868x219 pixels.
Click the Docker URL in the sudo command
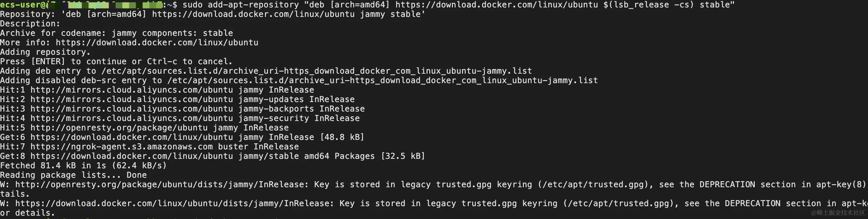click(x=496, y=5)
